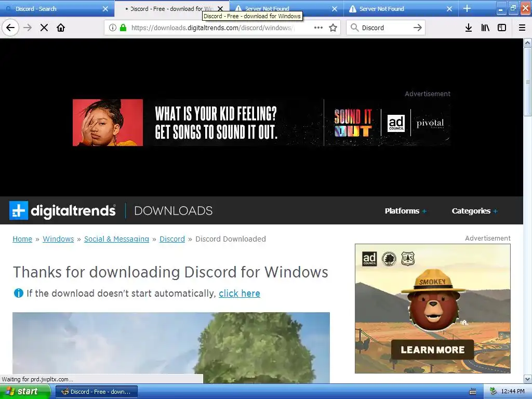
Task: Click the digitaltrends wordmark logo
Action: [x=73, y=211]
